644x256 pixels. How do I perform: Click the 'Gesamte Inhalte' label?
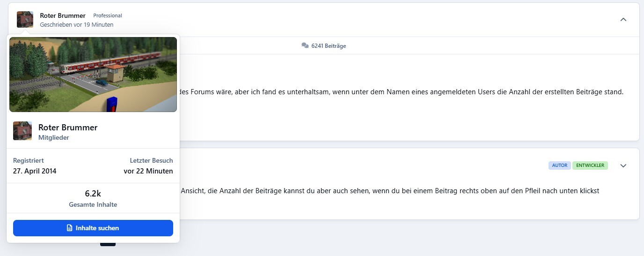[93, 205]
